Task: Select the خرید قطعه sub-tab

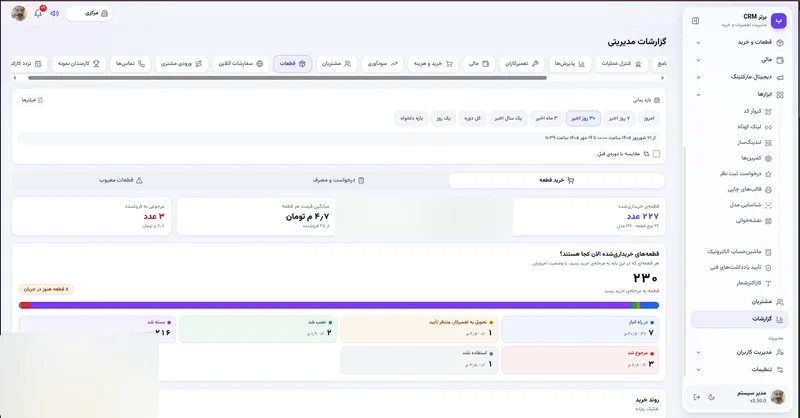Action: click(557, 180)
